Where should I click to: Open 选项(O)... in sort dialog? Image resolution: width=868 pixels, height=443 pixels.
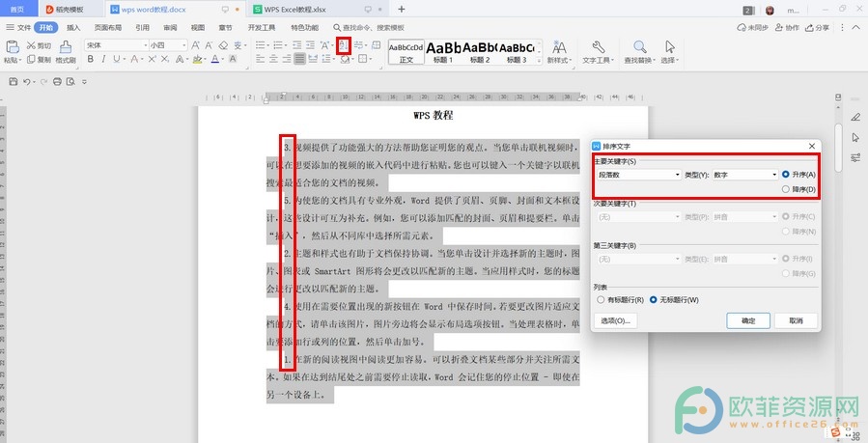tap(616, 320)
